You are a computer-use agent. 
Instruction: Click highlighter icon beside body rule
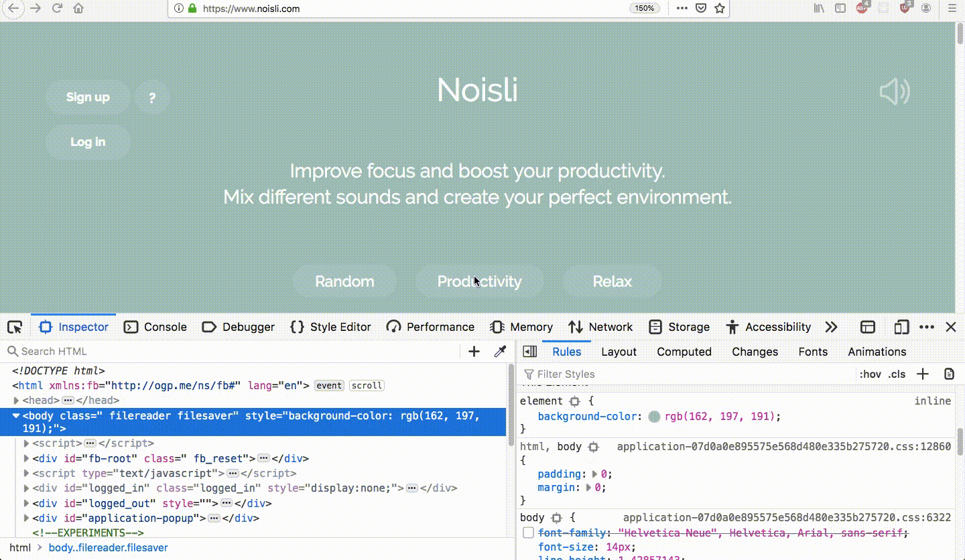click(x=556, y=518)
